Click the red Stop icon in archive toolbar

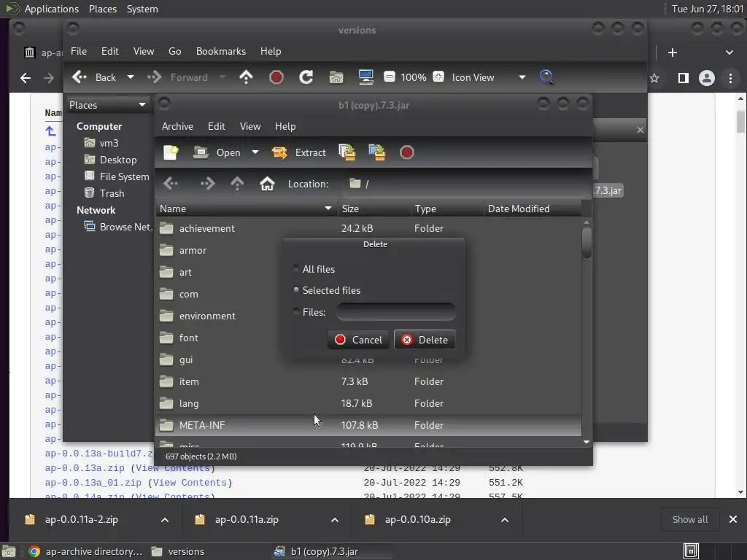(406, 152)
